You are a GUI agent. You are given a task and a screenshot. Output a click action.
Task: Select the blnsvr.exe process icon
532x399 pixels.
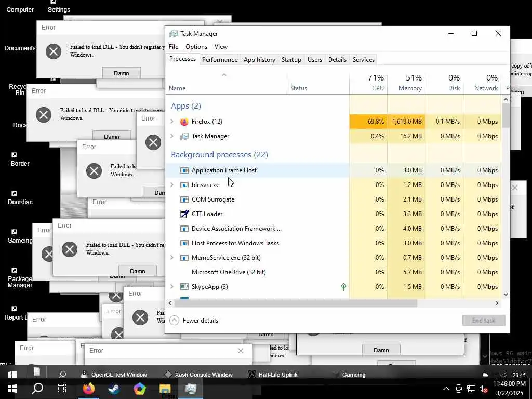184,185
